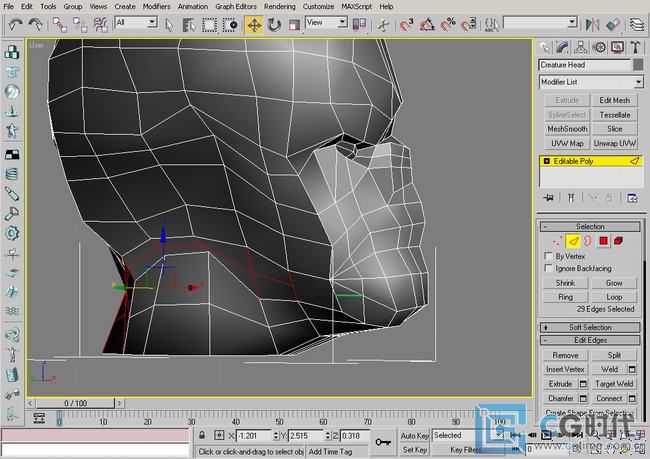Toggle the Angle Snap icon
The height and width of the screenshot is (459, 650).
tap(427, 25)
